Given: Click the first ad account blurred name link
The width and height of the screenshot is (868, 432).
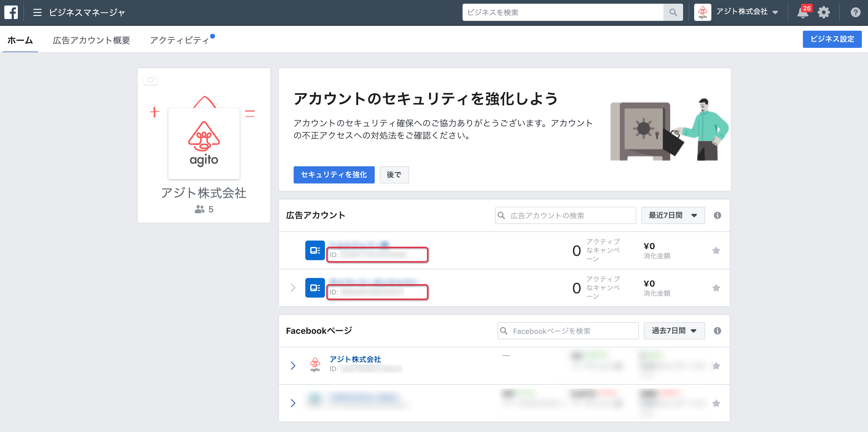Looking at the screenshot, I should 359,244.
